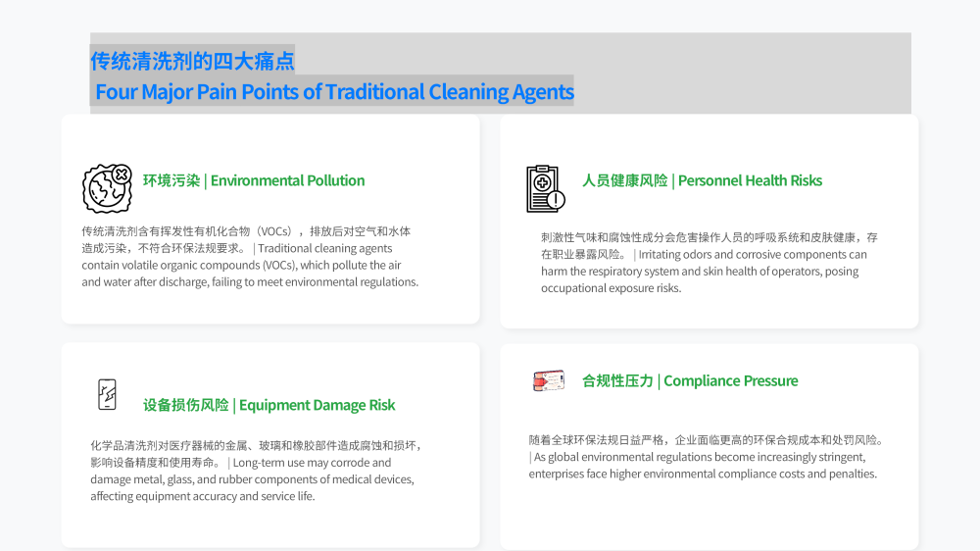Screen dimensions: 980x551
Task: Click the paragraph about corroding medical devices
Action: pyautogui.click(x=255, y=471)
